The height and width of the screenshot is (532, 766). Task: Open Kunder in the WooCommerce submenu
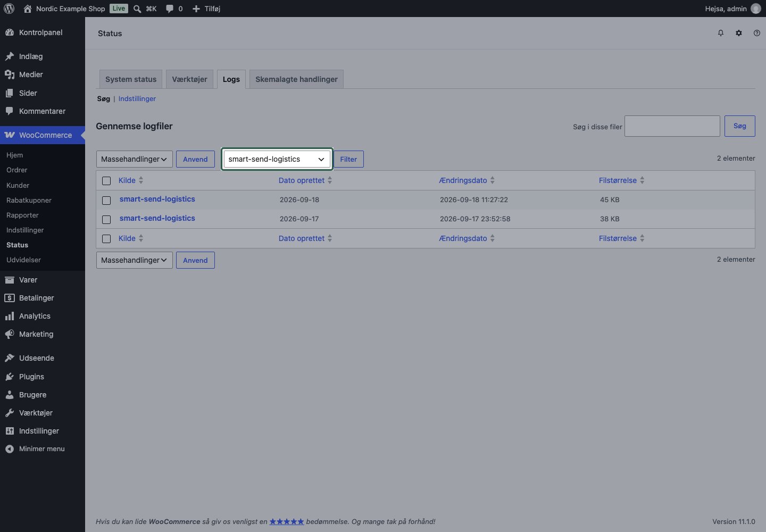coord(18,186)
